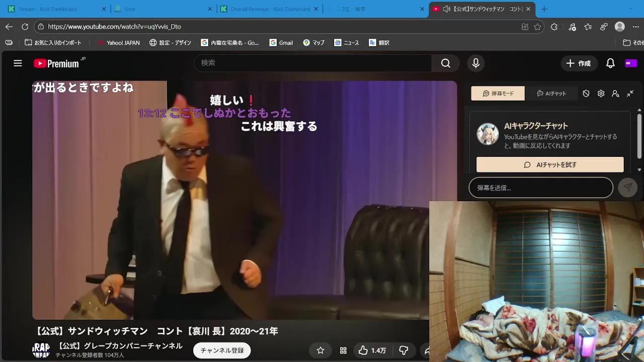Viewport: 644px width, 362px height.
Task: Open Gmail bookmark
Action: 281,43
